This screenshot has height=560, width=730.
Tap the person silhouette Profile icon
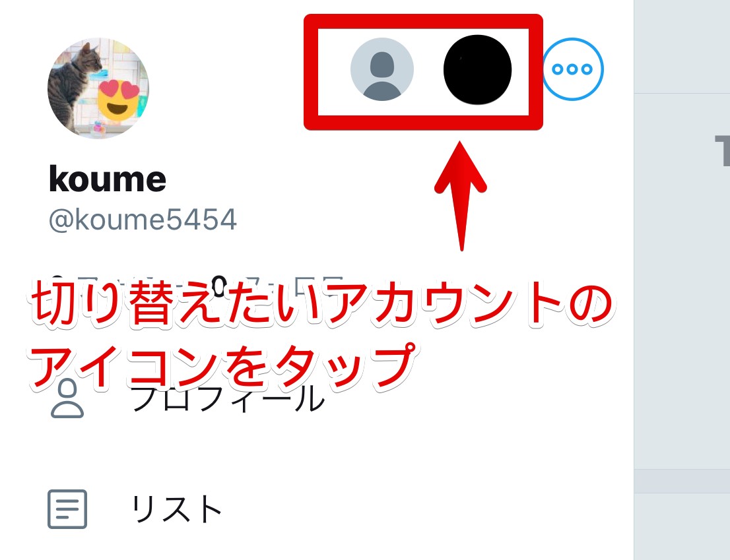67,398
